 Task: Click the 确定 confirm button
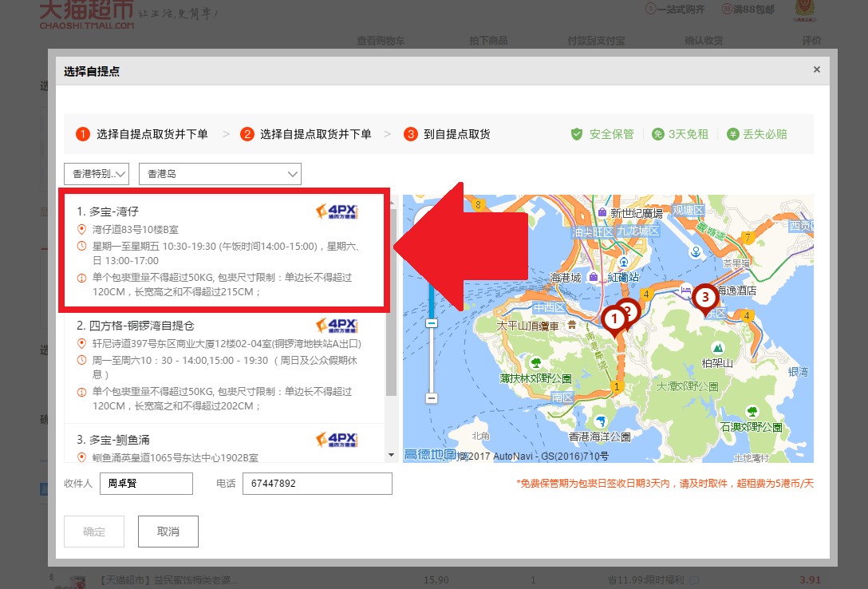(94, 532)
